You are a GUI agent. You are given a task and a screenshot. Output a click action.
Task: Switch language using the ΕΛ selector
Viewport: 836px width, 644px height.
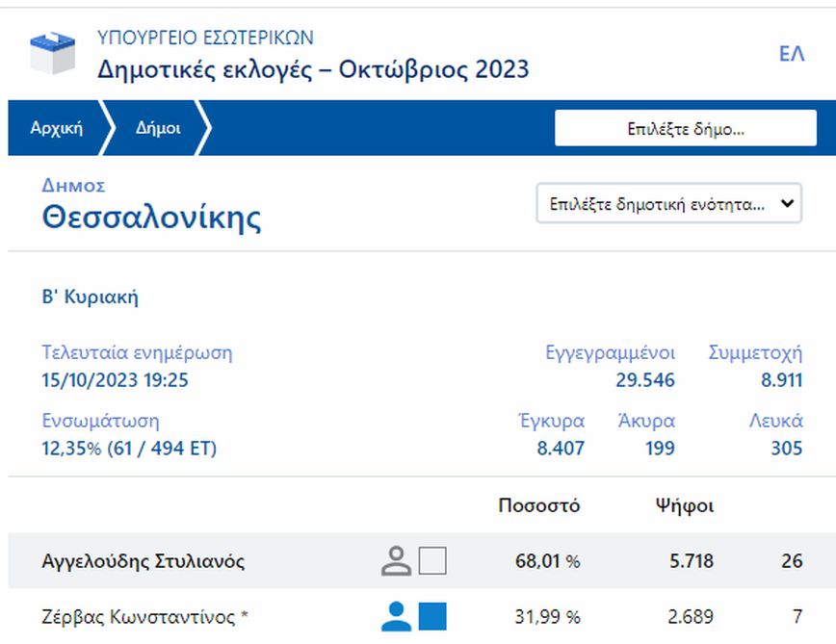(x=791, y=54)
